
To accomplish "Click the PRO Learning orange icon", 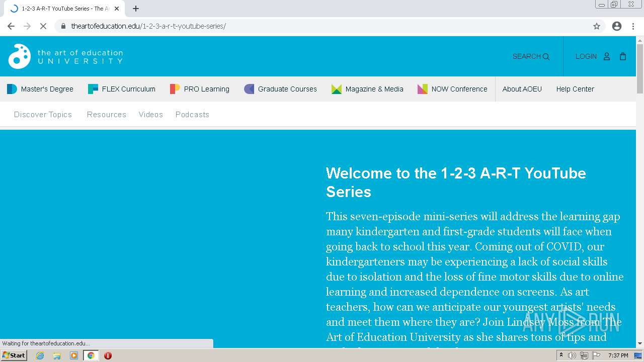I will tap(175, 89).
